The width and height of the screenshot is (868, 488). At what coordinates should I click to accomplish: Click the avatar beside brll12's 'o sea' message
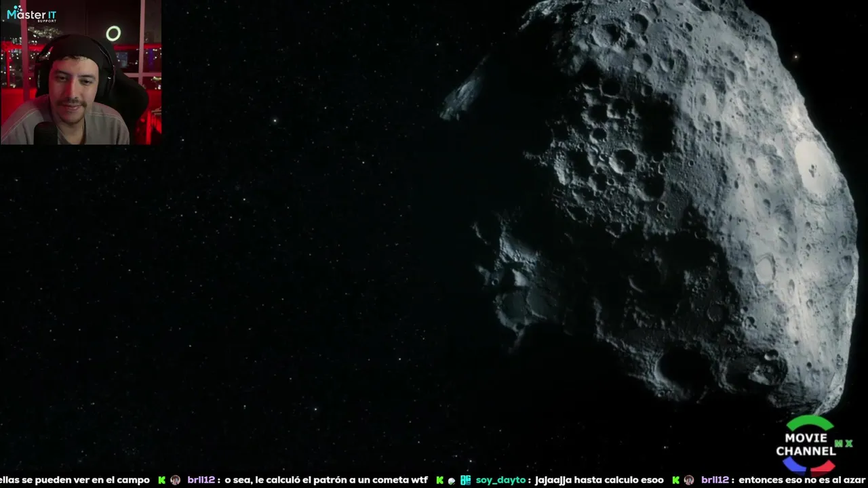click(175, 480)
